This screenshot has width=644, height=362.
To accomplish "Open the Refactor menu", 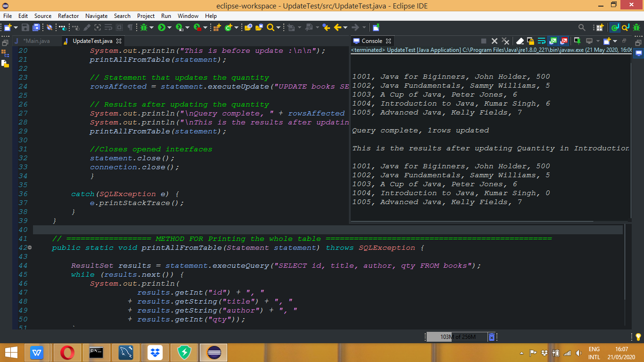I will click(x=68, y=16).
